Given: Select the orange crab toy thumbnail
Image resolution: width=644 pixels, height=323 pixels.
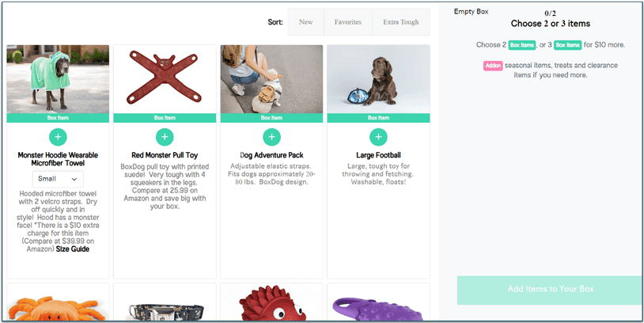Looking at the screenshot, I should (x=58, y=305).
